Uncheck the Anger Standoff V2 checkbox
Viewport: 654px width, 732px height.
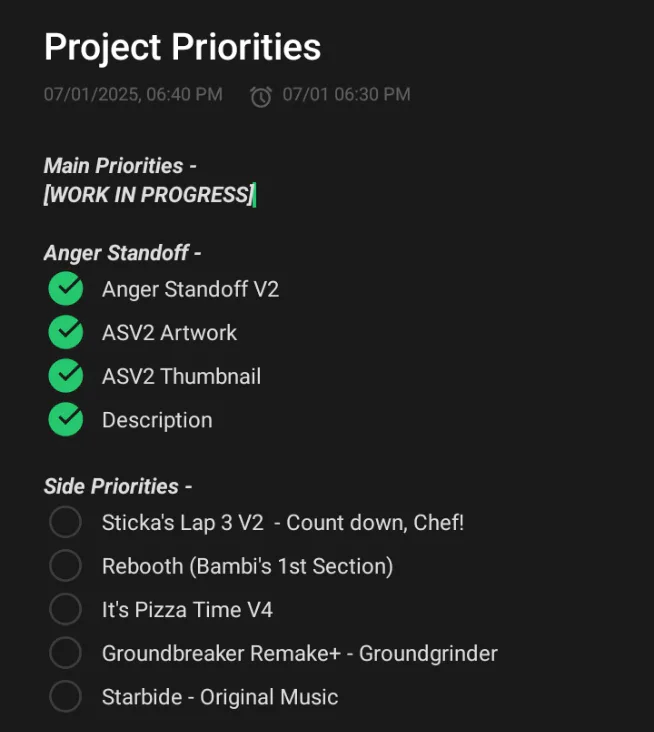coord(66,289)
